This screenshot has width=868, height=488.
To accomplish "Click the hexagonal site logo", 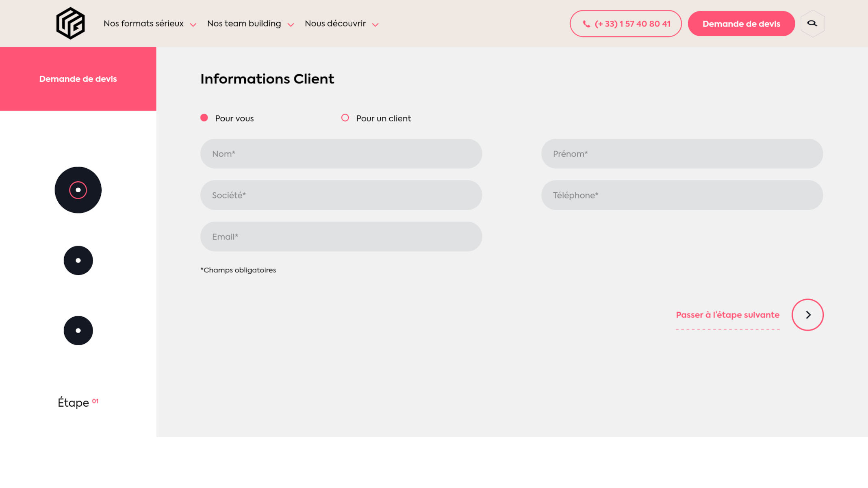I will click(70, 24).
